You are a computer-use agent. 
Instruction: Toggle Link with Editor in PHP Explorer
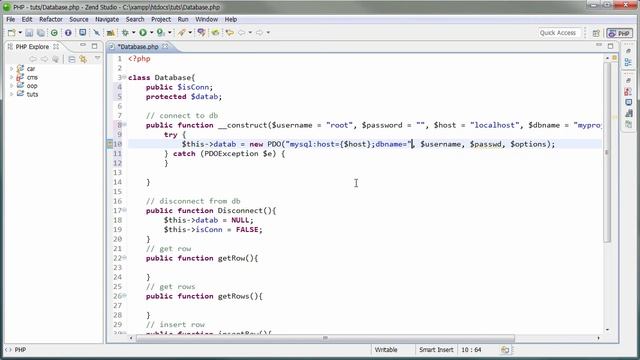84,60
